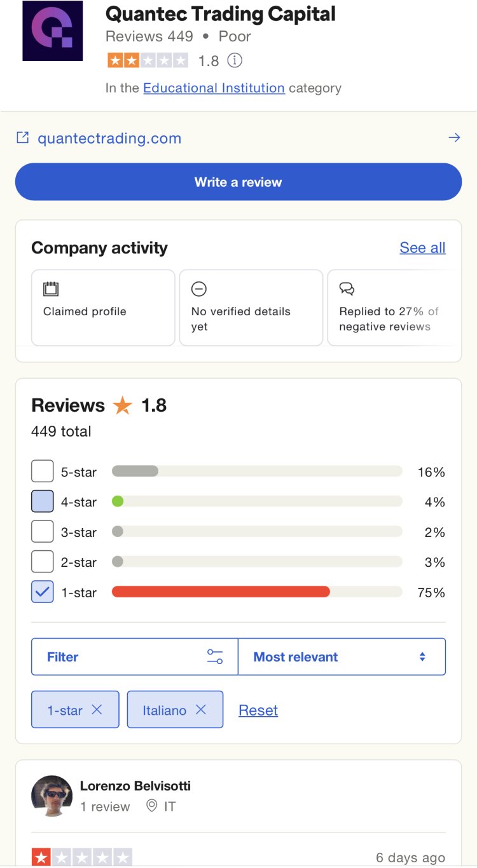Open the Filter panel
This screenshot has height=868, width=477.
point(63,656)
